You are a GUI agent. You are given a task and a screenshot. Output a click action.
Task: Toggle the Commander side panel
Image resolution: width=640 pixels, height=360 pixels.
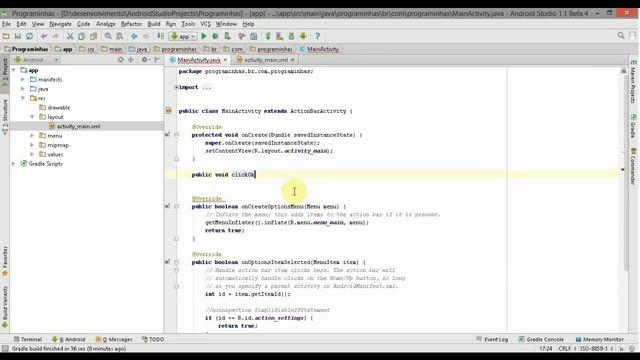pyautogui.click(x=633, y=167)
